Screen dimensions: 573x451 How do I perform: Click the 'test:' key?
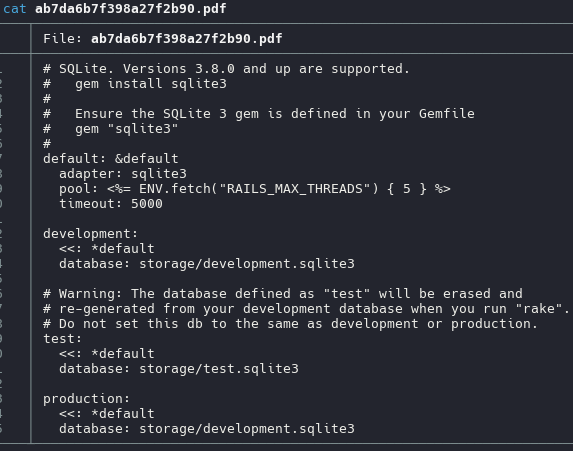click(62, 338)
